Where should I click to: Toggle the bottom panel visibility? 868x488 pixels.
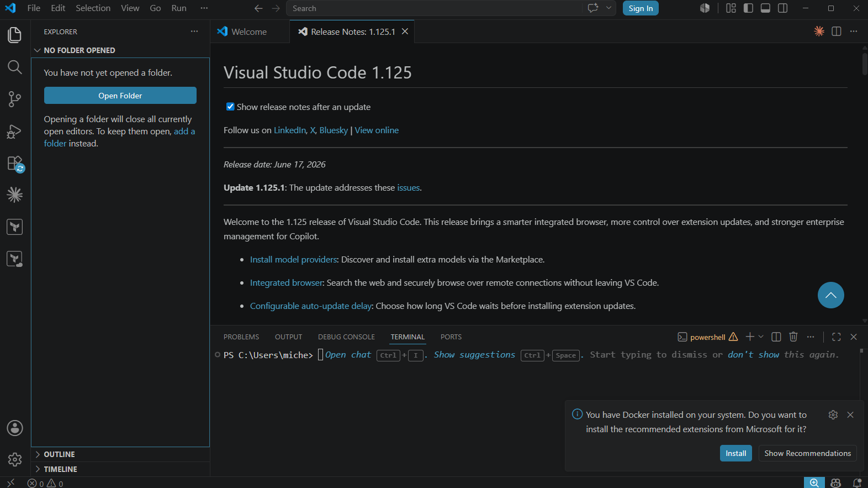coord(765,8)
